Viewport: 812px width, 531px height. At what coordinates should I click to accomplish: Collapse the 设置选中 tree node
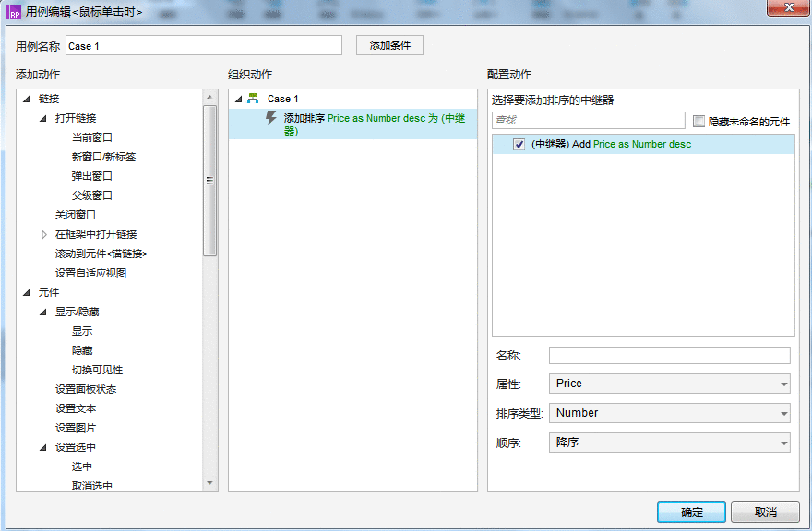coord(43,448)
